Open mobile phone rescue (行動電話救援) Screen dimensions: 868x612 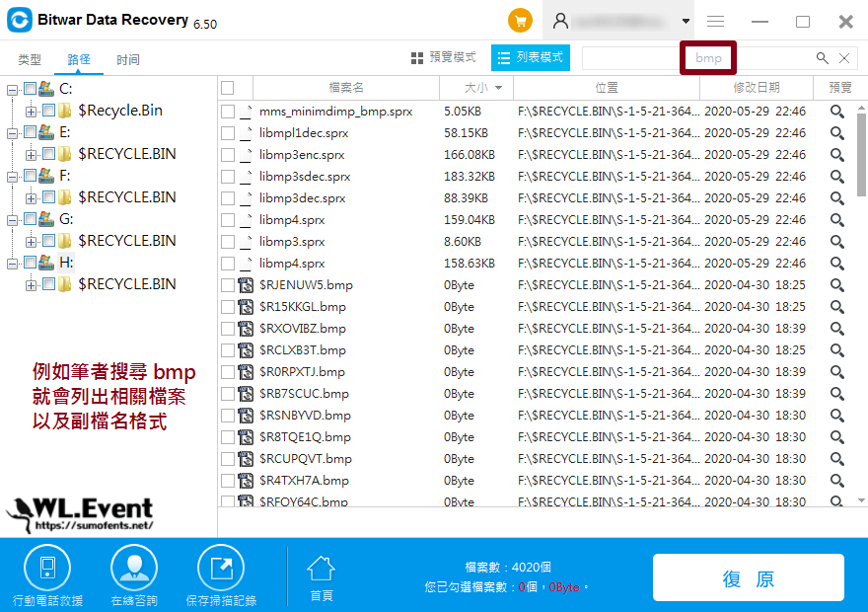(x=47, y=575)
